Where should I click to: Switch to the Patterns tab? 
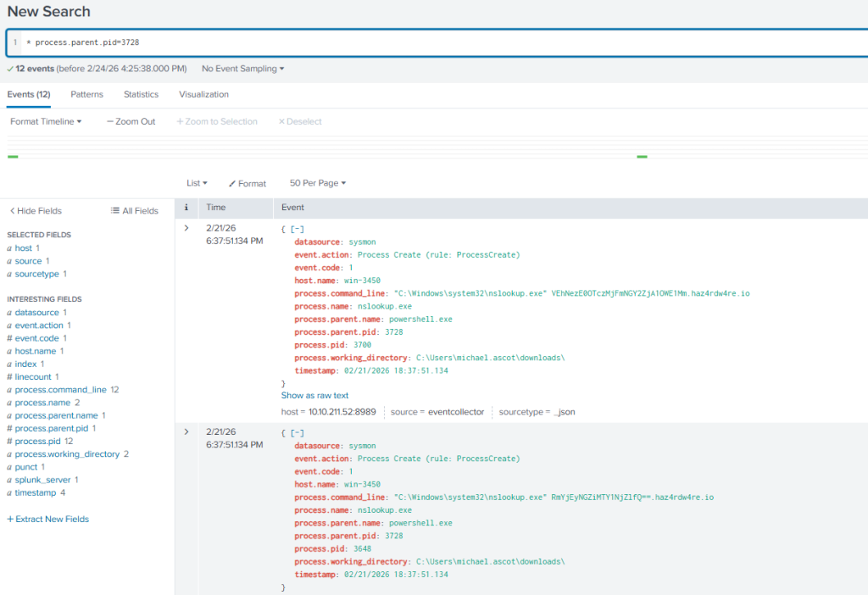(x=86, y=94)
